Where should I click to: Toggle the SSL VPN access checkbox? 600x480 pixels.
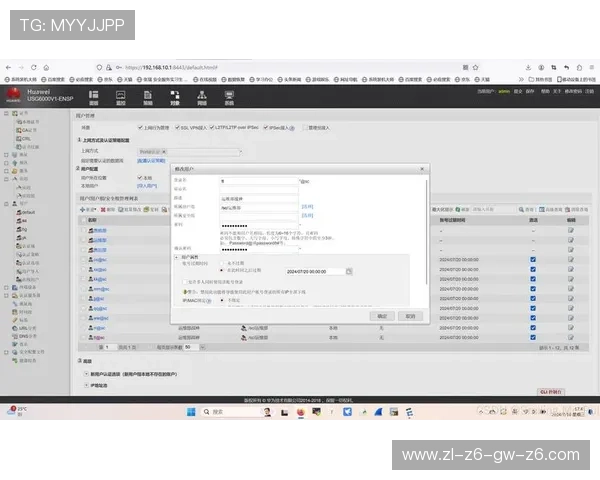(x=178, y=127)
